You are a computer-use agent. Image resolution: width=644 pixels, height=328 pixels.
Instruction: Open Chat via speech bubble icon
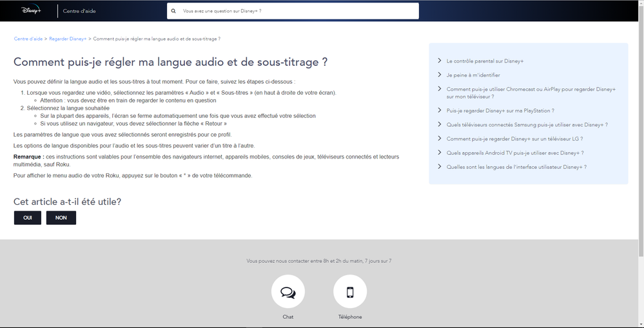288,292
